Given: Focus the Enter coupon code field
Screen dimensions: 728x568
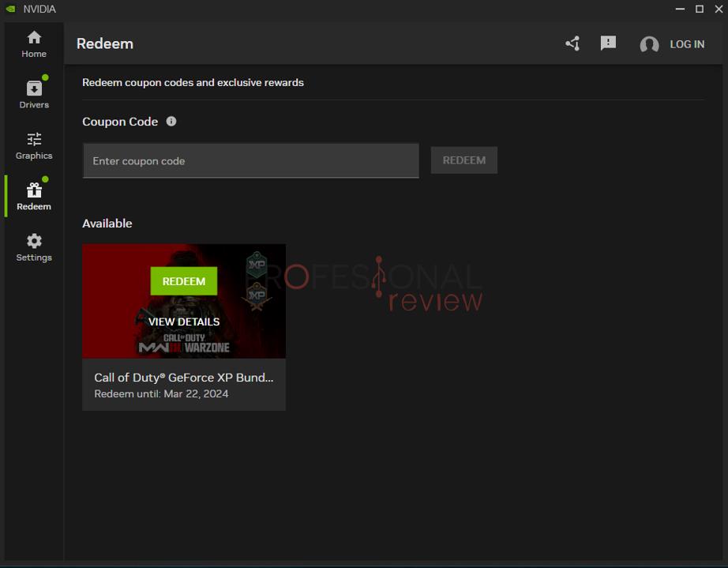Looking at the screenshot, I should pos(251,160).
